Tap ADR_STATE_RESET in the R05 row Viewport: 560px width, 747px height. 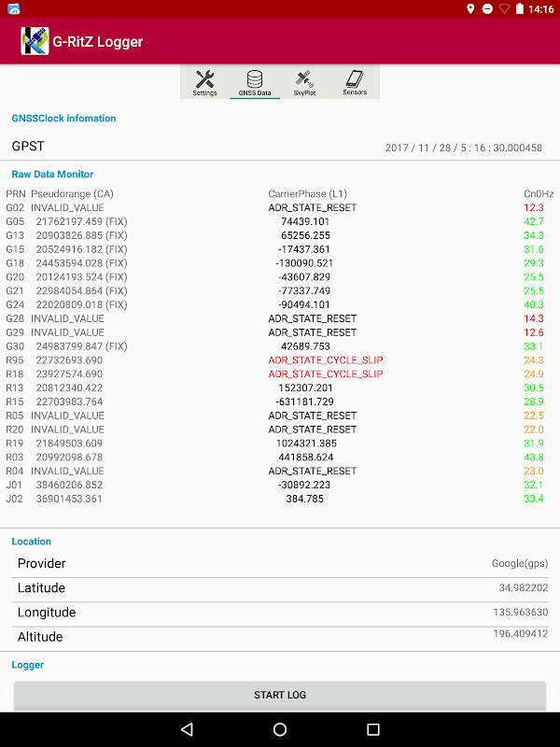tap(313, 416)
